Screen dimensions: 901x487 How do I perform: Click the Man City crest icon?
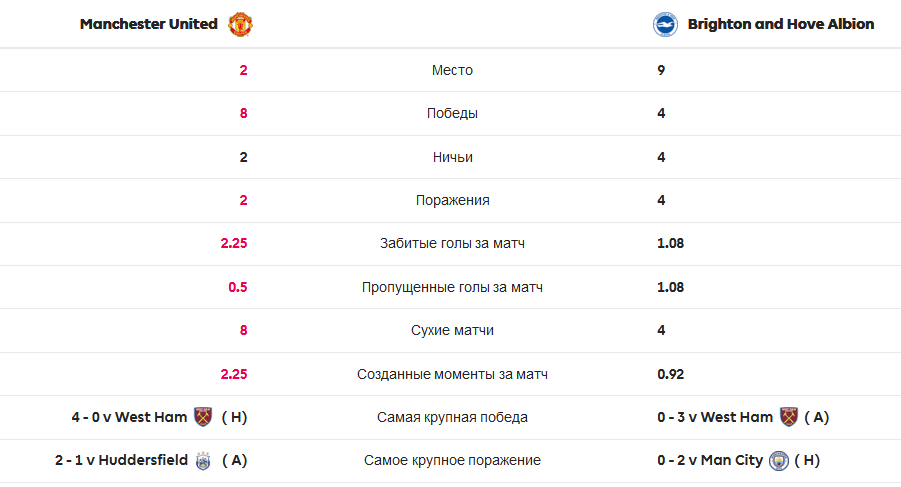tap(779, 461)
